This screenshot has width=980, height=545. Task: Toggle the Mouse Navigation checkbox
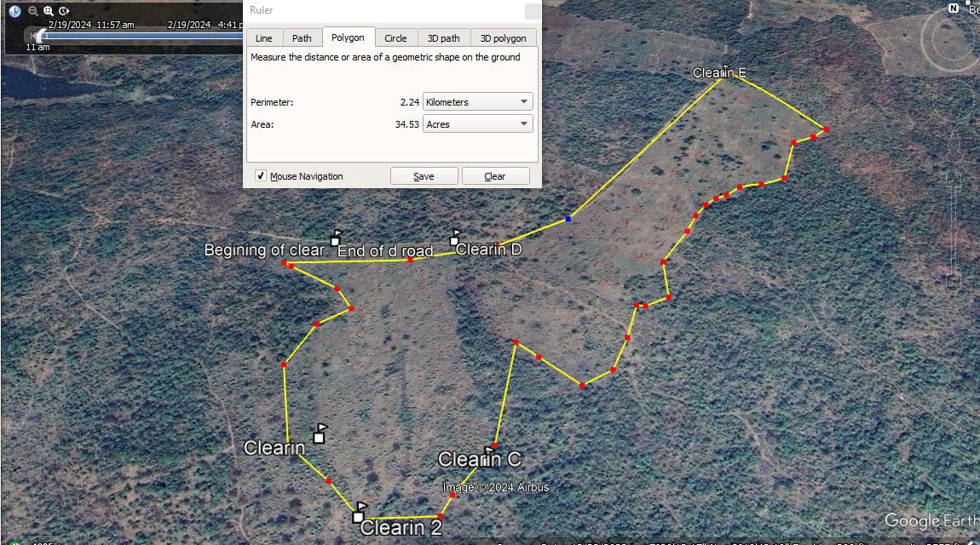coord(261,176)
